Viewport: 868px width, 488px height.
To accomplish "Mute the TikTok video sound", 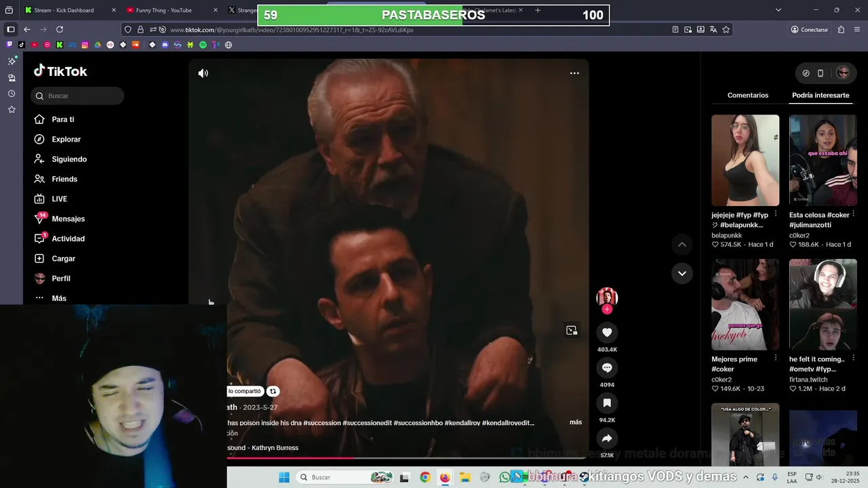I will [203, 73].
